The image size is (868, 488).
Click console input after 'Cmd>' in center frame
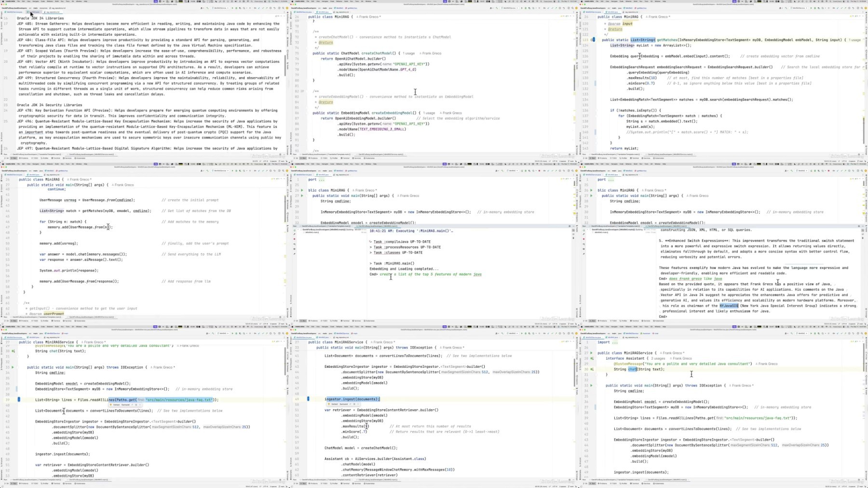pos(430,274)
